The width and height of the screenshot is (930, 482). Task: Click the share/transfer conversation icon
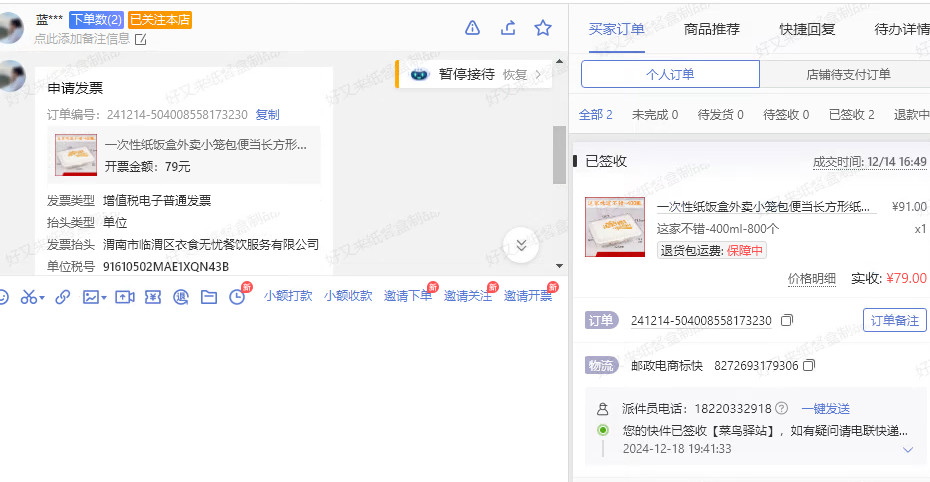508,28
